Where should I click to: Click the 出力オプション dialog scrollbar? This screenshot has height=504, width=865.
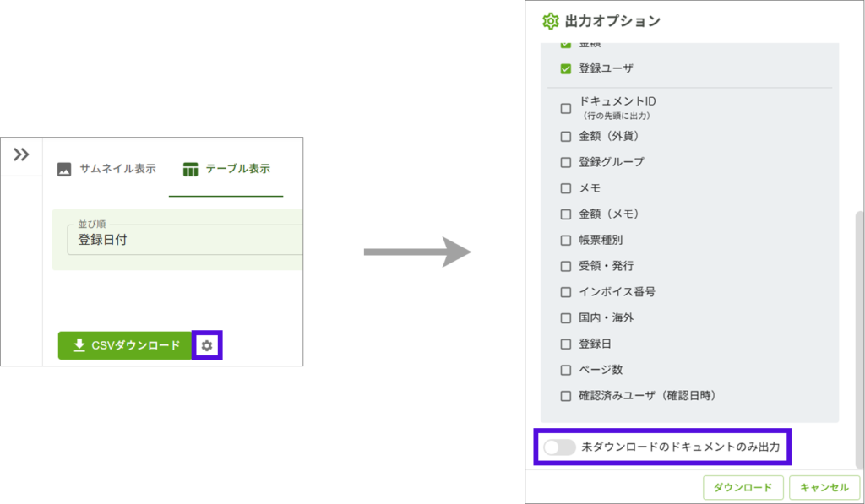click(859, 338)
